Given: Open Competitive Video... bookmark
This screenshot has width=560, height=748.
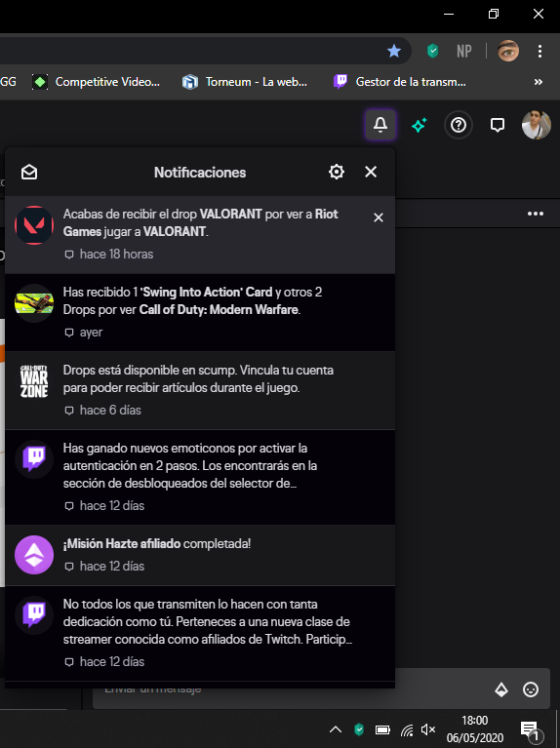Looking at the screenshot, I should (97, 82).
